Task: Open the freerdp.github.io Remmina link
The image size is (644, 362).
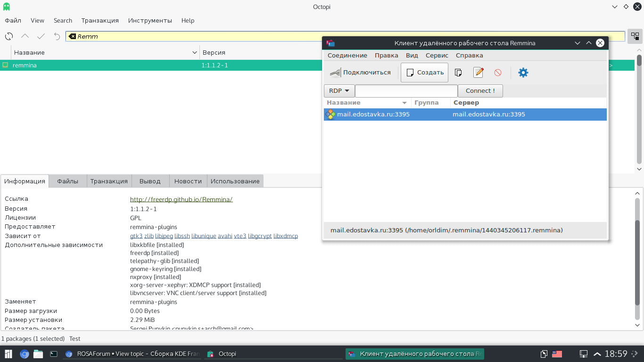Action: tap(181, 199)
